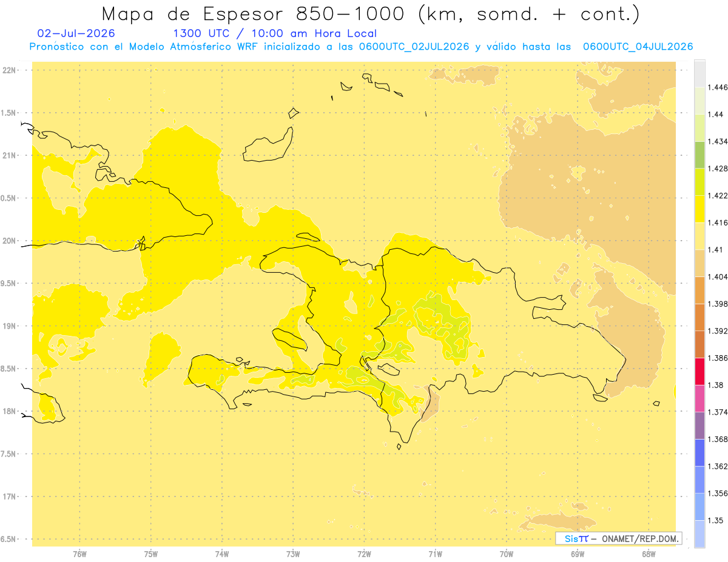Click the 71W longitude label

coord(435,554)
